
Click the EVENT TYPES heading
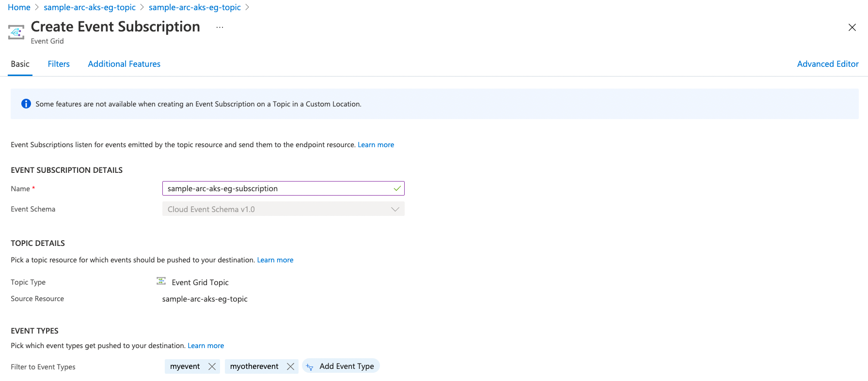(x=34, y=331)
